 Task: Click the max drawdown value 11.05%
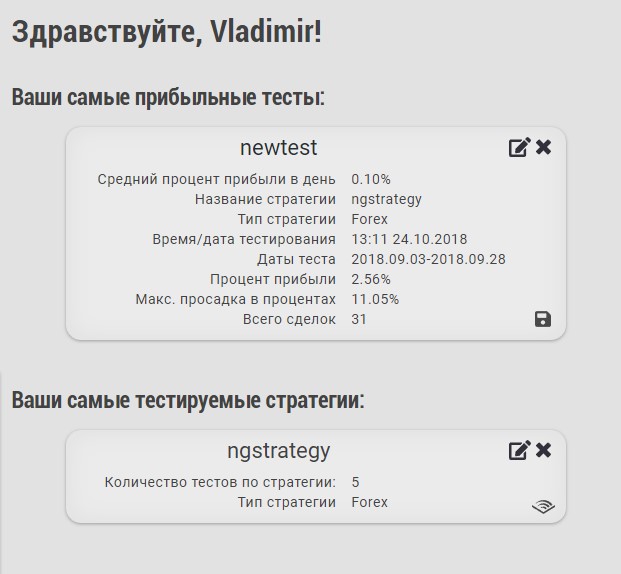point(375,299)
